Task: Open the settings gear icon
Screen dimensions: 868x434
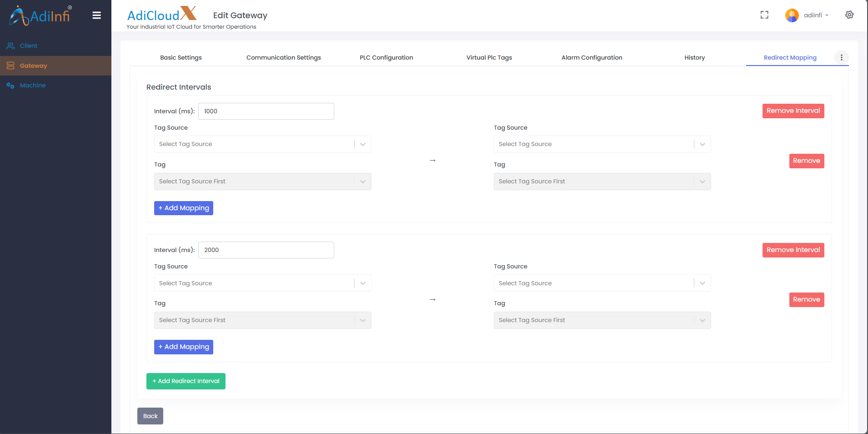Action: point(849,15)
